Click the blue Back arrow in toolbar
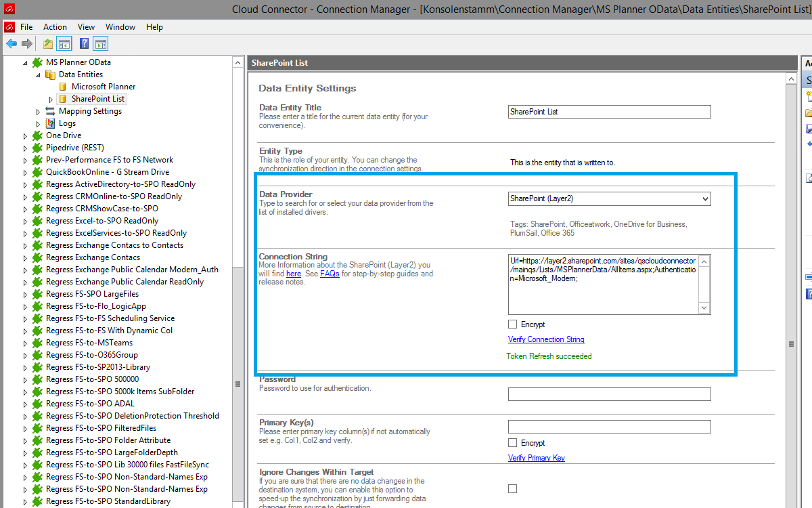Image resolution: width=812 pixels, height=508 pixels. pyautogui.click(x=11, y=44)
